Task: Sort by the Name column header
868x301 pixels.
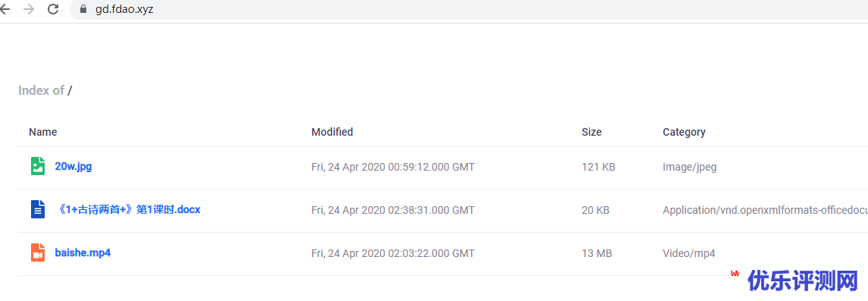Action: (43, 132)
